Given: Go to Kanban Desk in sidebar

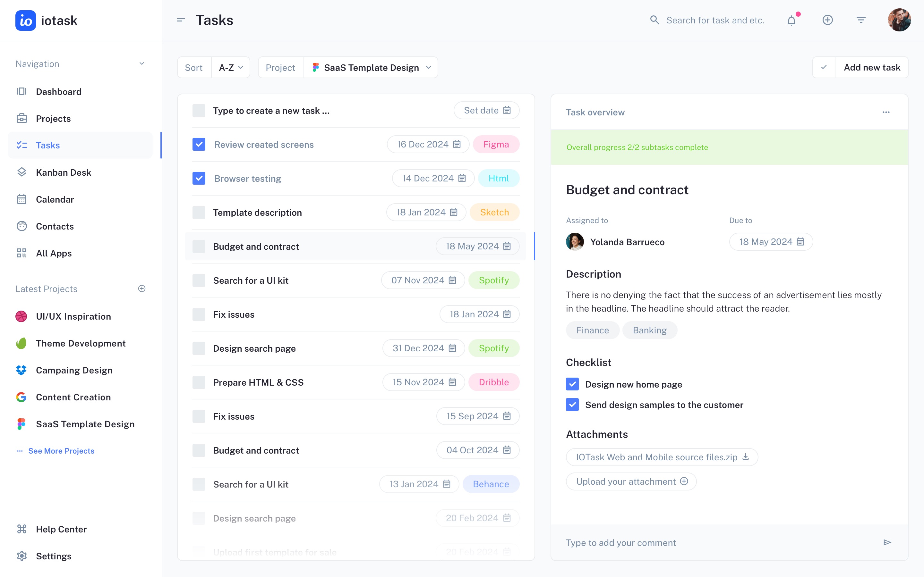Looking at the screenshot, I should (x=64, y=172).
